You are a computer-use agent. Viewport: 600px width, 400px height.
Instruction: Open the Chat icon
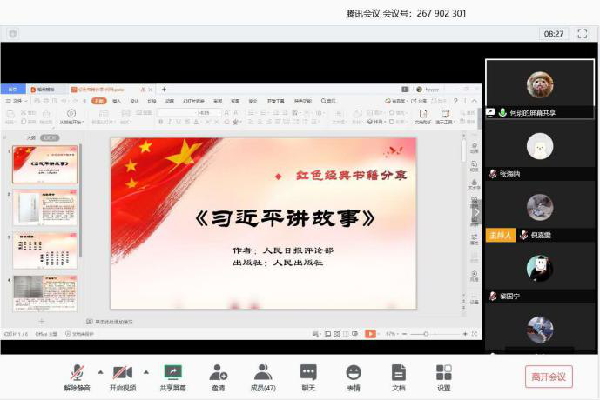[308, 376]
